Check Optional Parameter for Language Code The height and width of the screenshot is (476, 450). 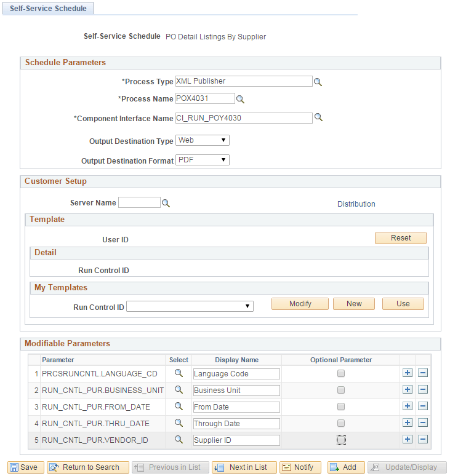(x=341, y=373)
